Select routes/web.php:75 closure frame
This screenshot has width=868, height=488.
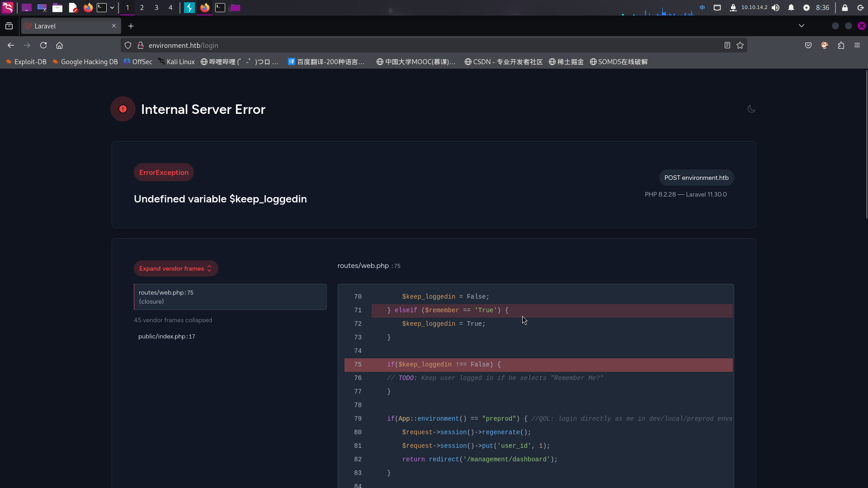click(x=230, y=297)
